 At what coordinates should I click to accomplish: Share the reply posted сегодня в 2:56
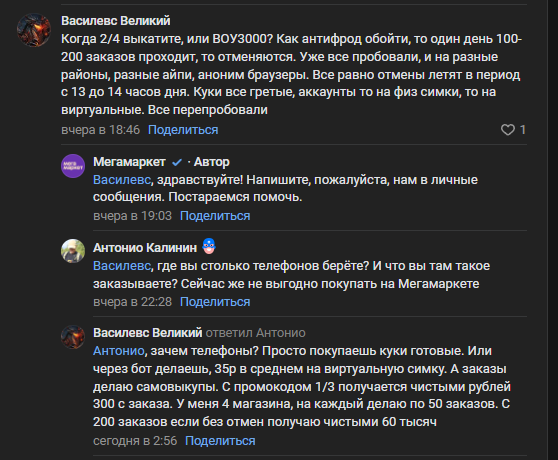click(220, 441)
